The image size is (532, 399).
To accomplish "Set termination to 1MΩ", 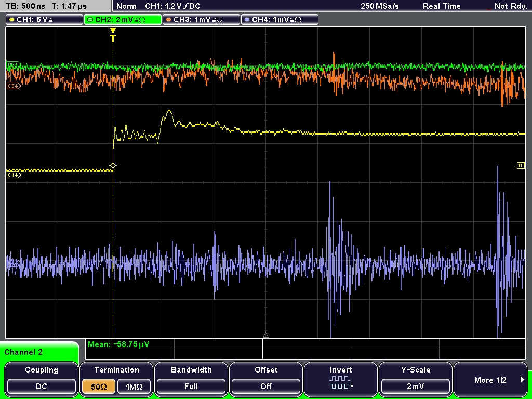I will tap(134, 387).
